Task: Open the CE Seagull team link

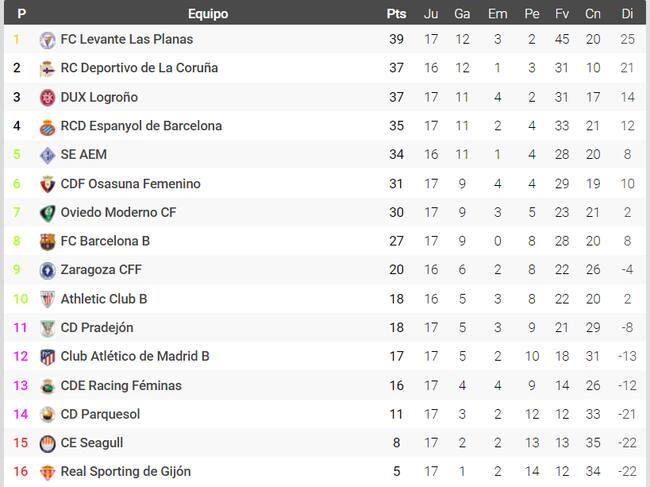Action: click(92, 443)
